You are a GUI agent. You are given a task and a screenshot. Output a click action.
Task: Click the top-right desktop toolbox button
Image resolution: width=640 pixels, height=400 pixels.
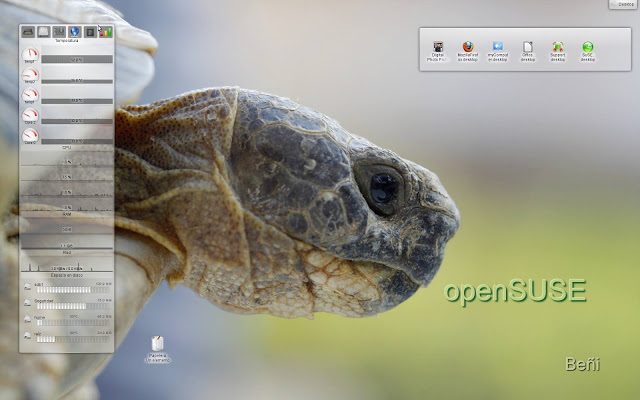[x=624, y=4]
